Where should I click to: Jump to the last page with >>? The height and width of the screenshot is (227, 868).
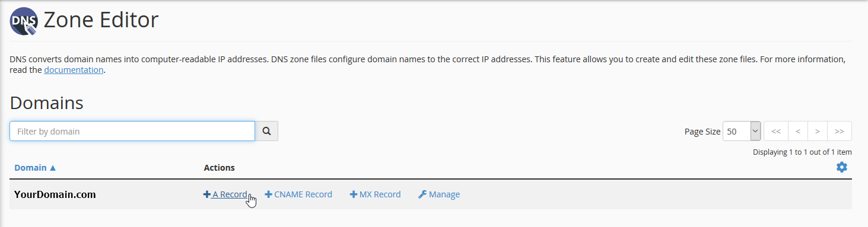[840, 132]
